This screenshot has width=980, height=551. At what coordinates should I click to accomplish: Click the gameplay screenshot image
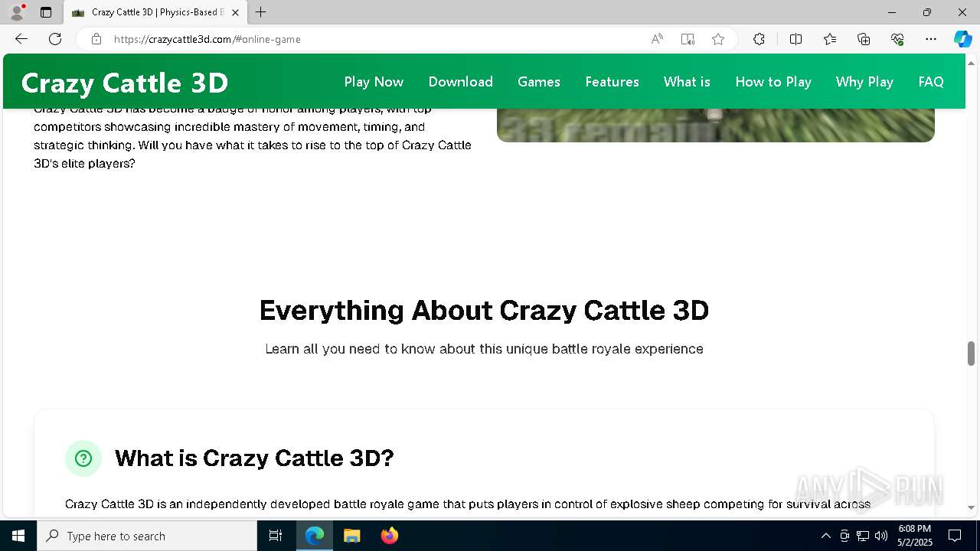click(716, 125)
